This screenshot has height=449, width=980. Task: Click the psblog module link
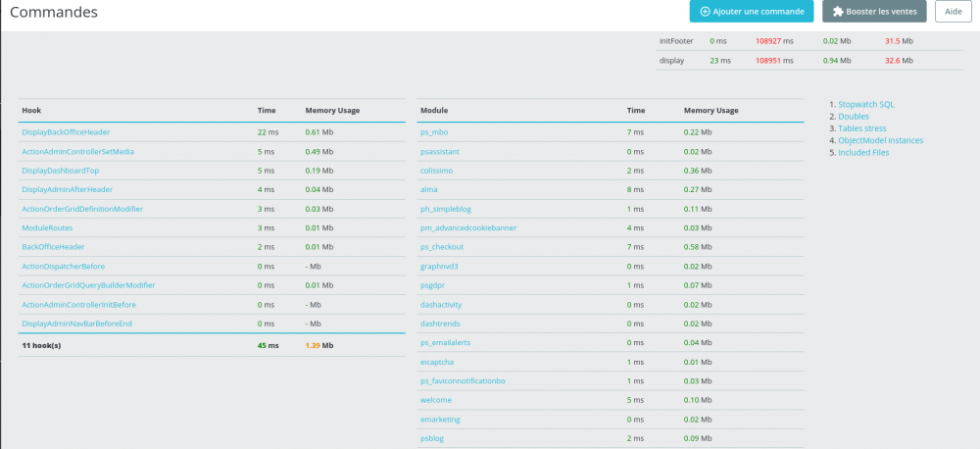pos(432,438)
